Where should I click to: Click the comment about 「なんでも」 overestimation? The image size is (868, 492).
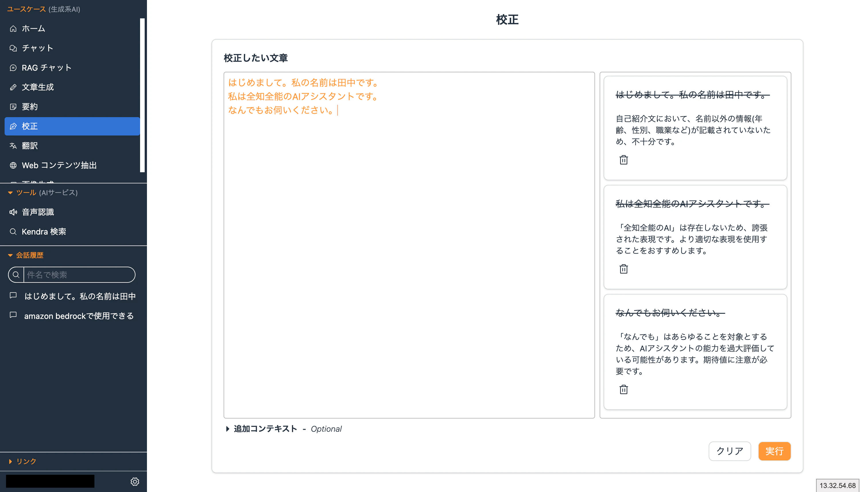pos(695,354)
